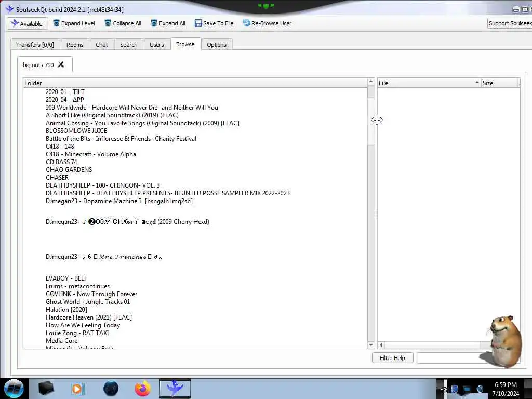Select Louie Zong - RAT TAXI folder
The image size is (532, 399).
pos(77,333)
